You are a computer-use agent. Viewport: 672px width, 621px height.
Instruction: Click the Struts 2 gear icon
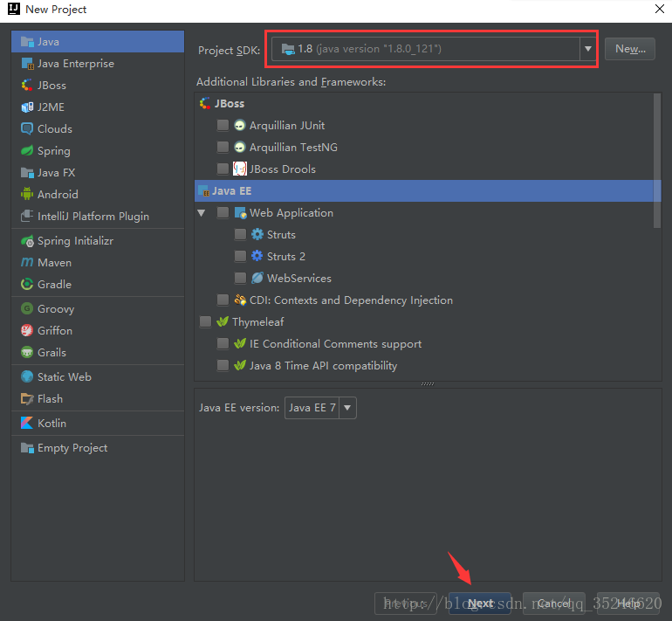[x=257, y=256]
